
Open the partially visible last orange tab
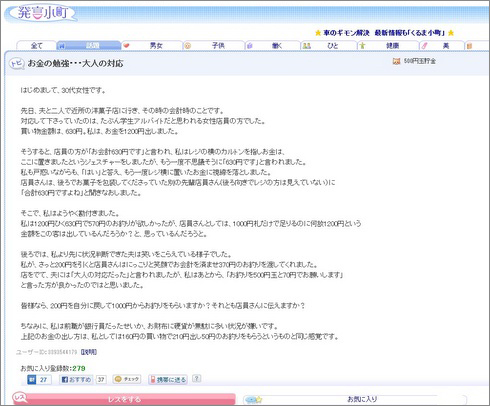pos(477,45)
